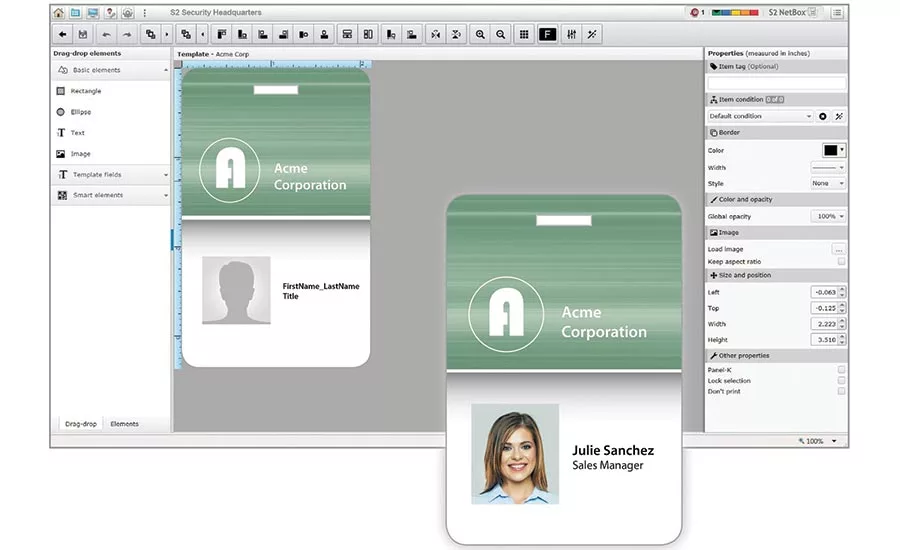The width and height of the screenshot is (900, 550).
Task: Check the Don't print option
Action: click(841, 391)
